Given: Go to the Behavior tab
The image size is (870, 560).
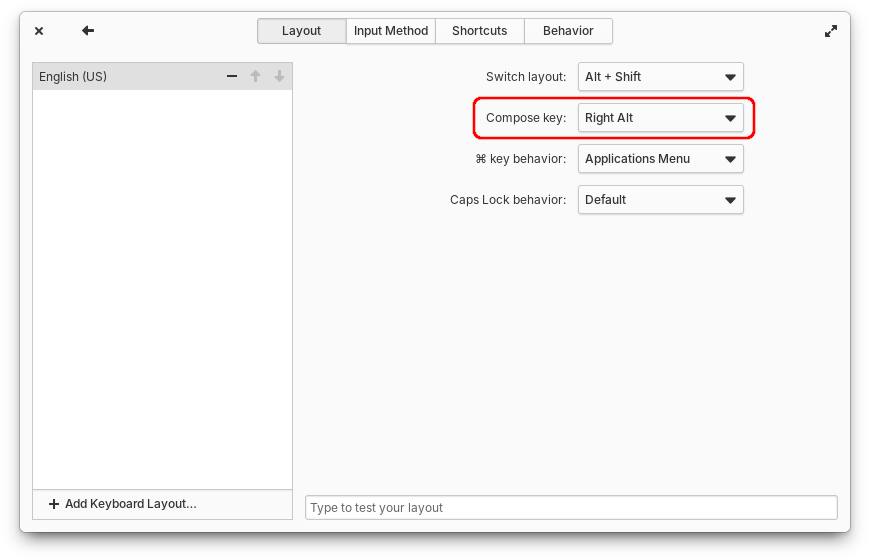Looking at the screenshot, I should 568,31.
